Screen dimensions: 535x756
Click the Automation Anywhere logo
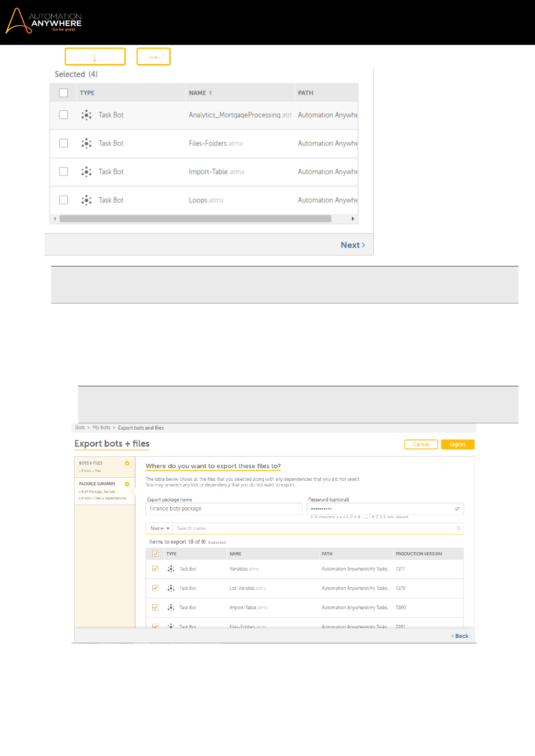pos(44,21)
